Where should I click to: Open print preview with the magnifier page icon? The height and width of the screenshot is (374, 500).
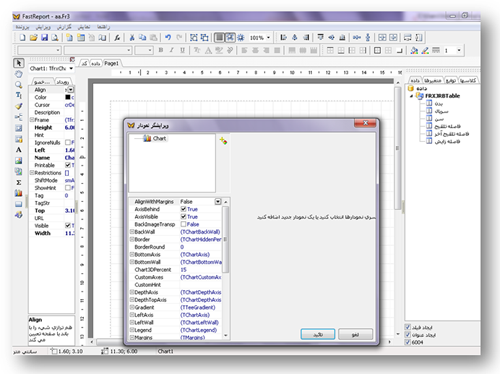[55, 37]
